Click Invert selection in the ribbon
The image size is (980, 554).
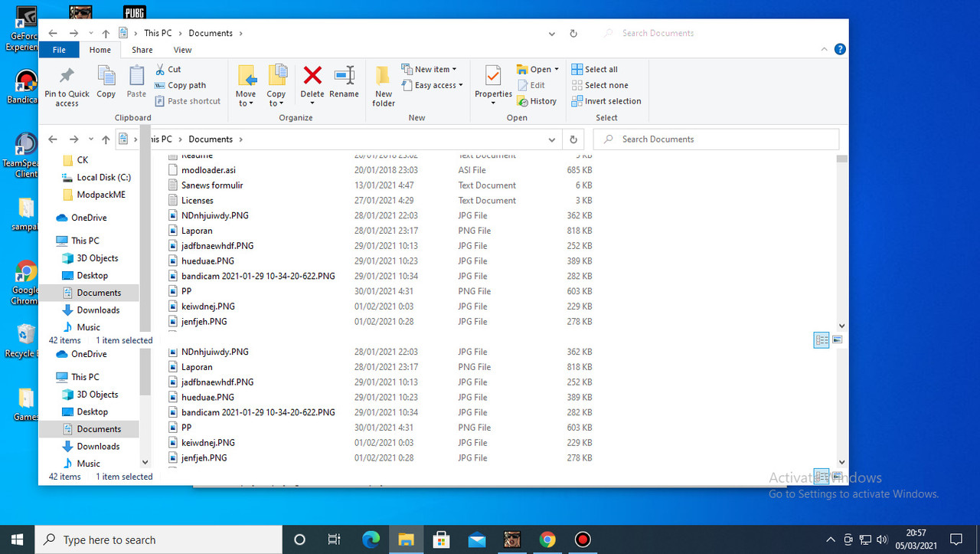click(606, 101)
